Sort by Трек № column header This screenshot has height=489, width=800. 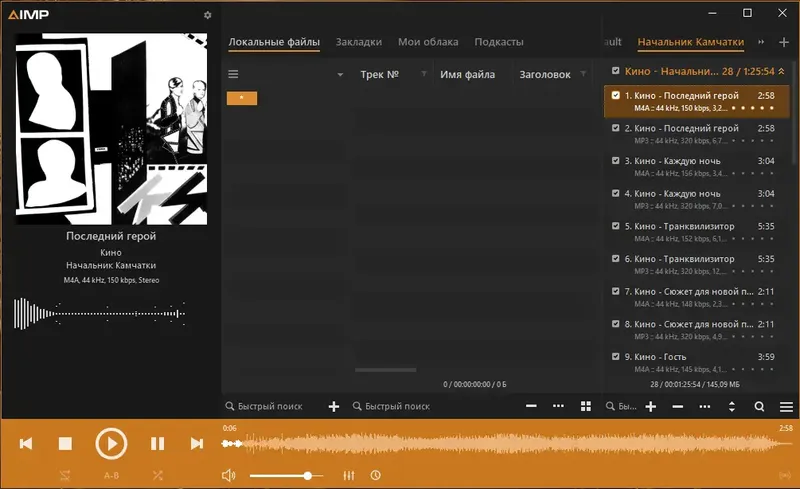pyautogui.click(x=379, y=75)
